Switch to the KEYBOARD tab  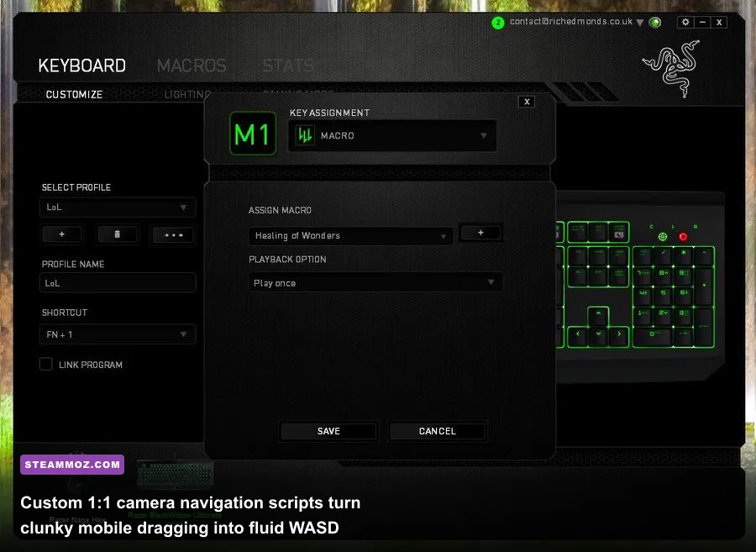pos(82,66)
